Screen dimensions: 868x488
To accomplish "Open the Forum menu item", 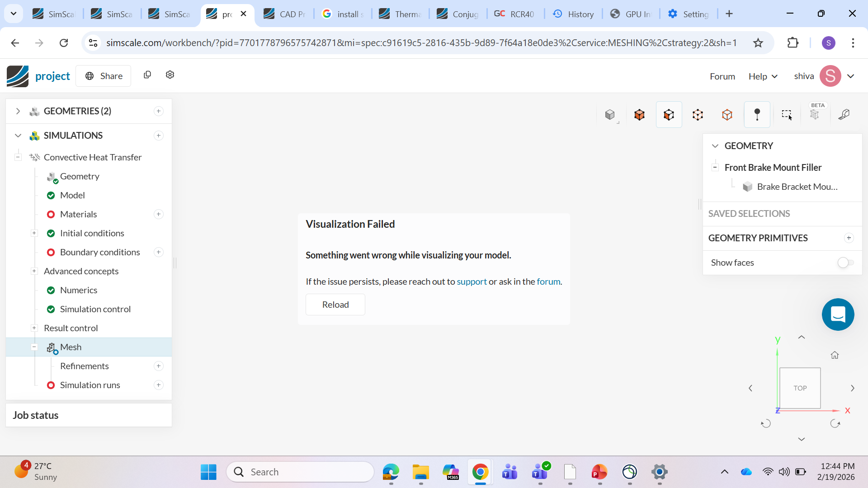I will [x=722, y=76].
